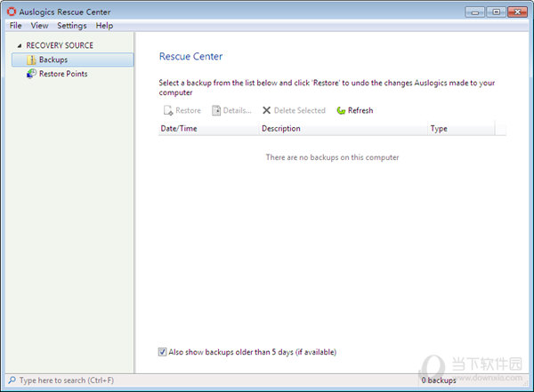
Task: Open the Help menu
Action: point(104,26)
